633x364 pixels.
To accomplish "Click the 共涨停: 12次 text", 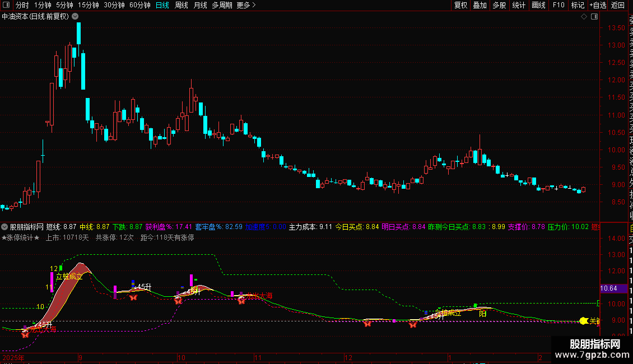I will point(115,237).
